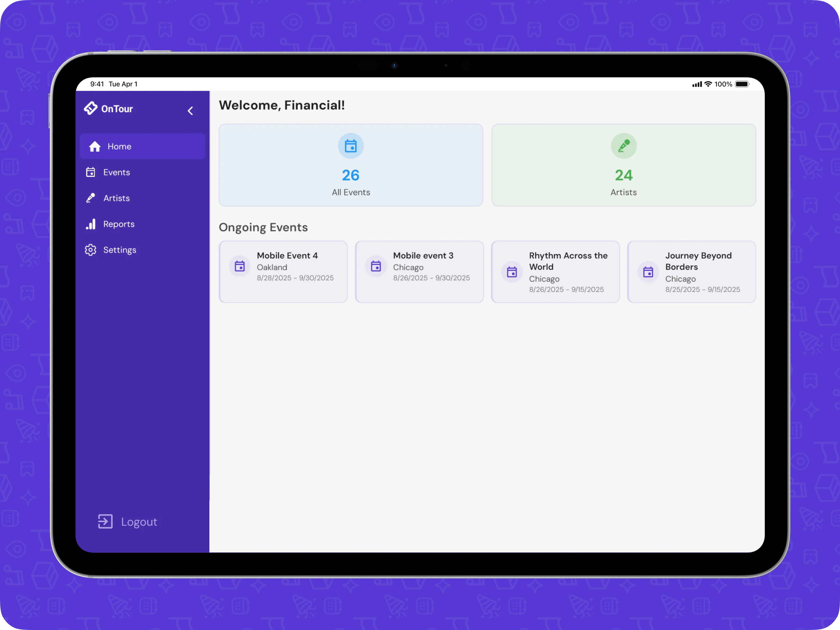Click the Logout exit icon
840x630 pixels.
[105, 521]
